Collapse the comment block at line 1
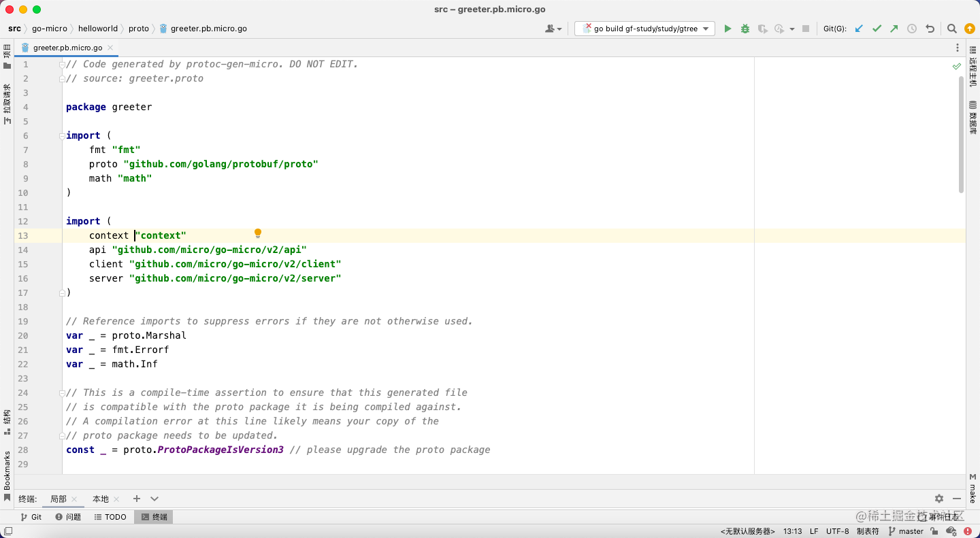The image size is (980, 538). click(62, 64)
